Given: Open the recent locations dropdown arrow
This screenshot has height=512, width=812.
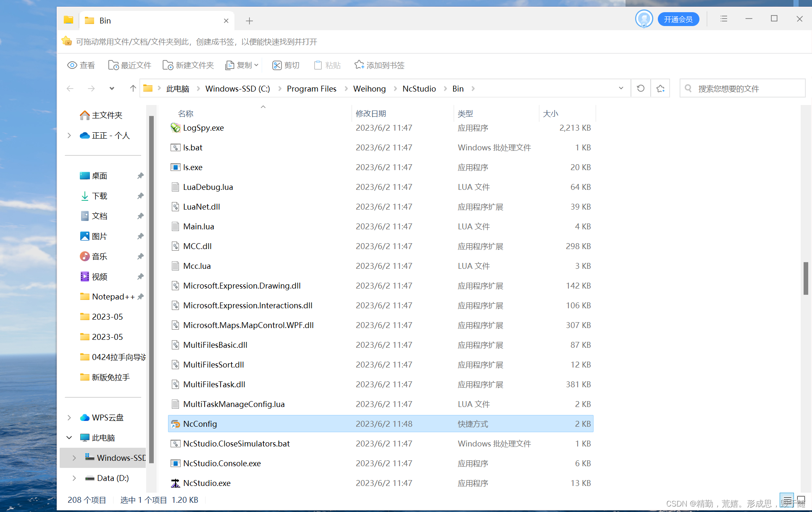Looking at the screenshot, I should 112,88.
